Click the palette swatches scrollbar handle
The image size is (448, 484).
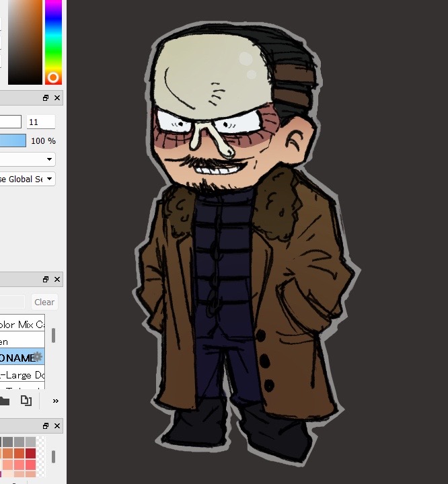coord(53,457)
